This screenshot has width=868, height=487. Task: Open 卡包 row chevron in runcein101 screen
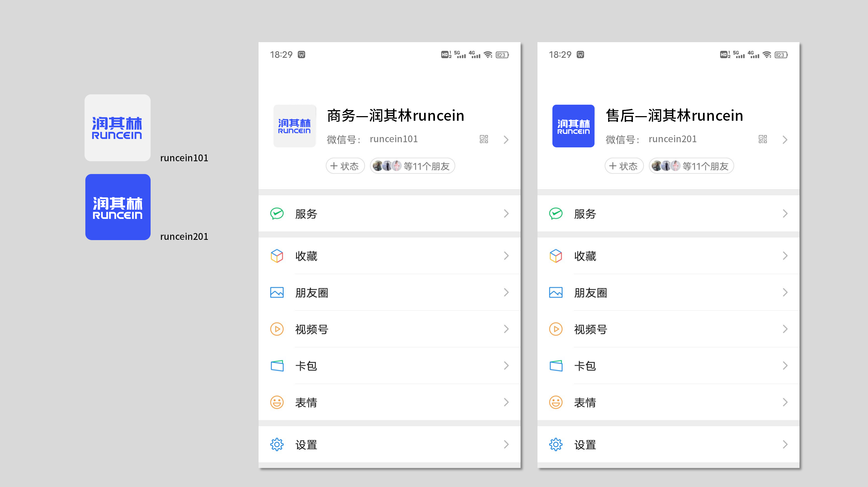[x=506, y=365]
